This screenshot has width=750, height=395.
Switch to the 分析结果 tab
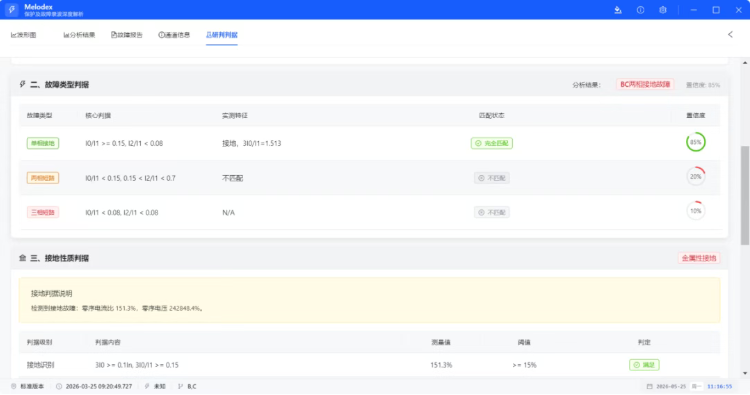[79, 35]
